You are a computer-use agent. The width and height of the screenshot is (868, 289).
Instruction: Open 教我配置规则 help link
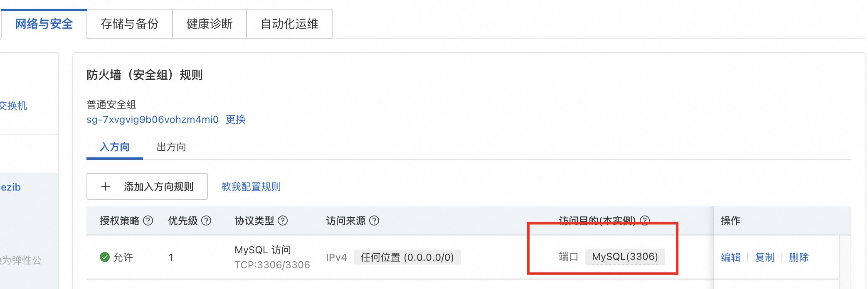(251, 187)
